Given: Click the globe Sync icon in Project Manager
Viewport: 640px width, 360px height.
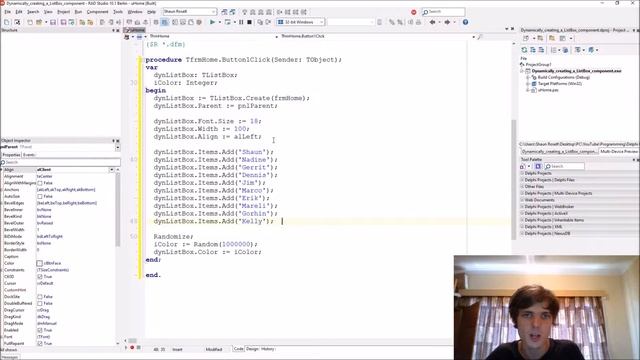Looking at the screenshot, I should pos(565,50).
